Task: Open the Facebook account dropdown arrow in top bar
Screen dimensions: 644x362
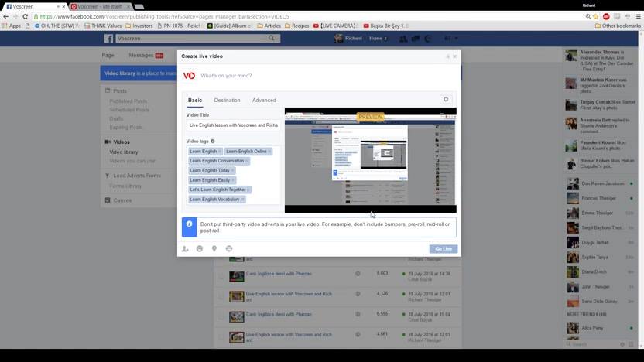Action: point(456,39)
